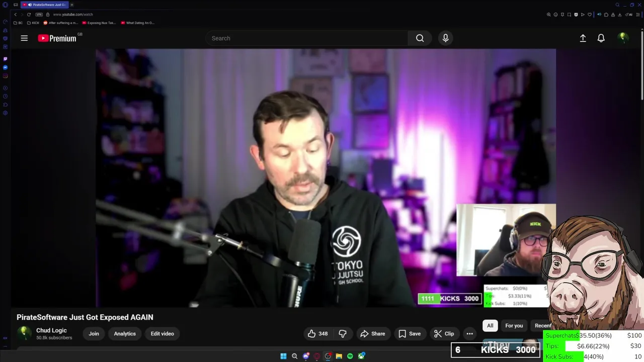This screenshot has width=644, height=362.
Task: Select the For you filter chip
Action: coord(514,326)
